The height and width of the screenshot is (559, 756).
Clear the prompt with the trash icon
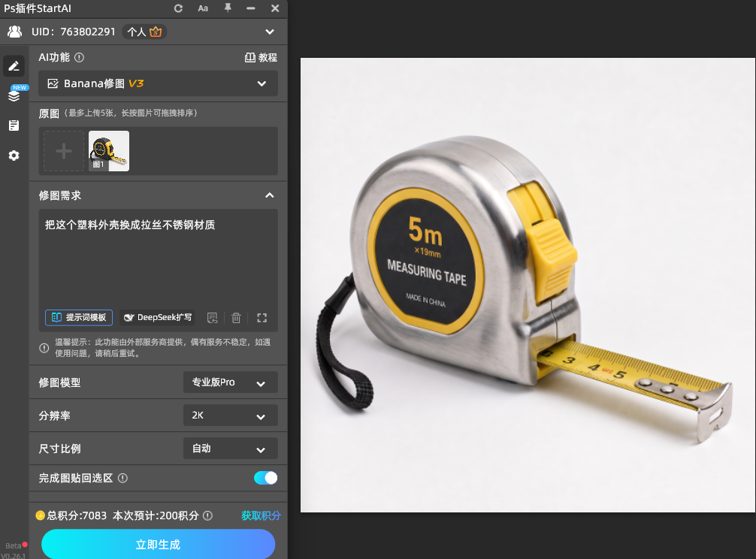236,318
